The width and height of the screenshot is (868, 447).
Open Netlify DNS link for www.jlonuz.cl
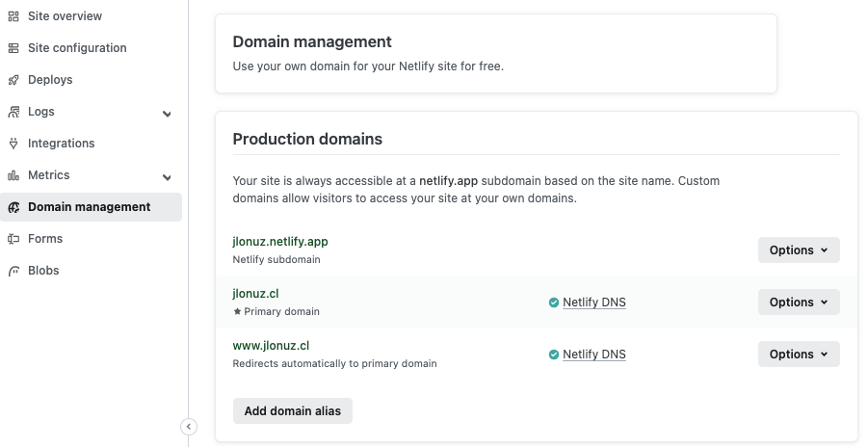click(x=593, y=355)
